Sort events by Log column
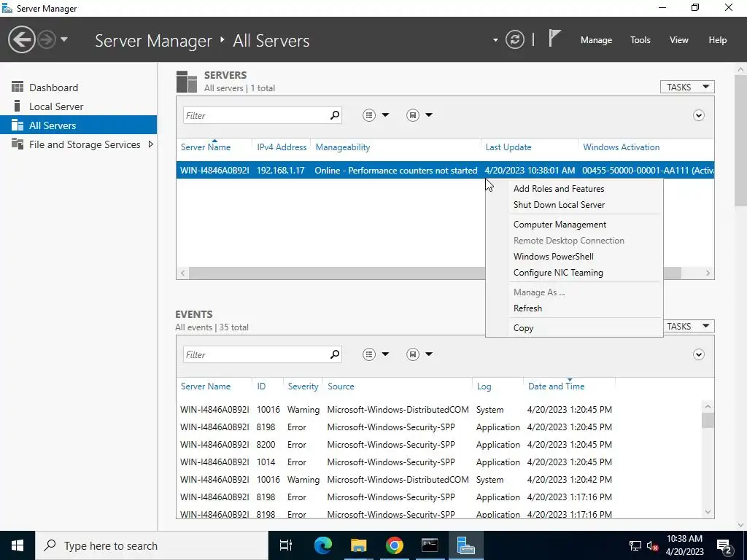This screenshot has width=747, height=560. click(x=484, y=386)
